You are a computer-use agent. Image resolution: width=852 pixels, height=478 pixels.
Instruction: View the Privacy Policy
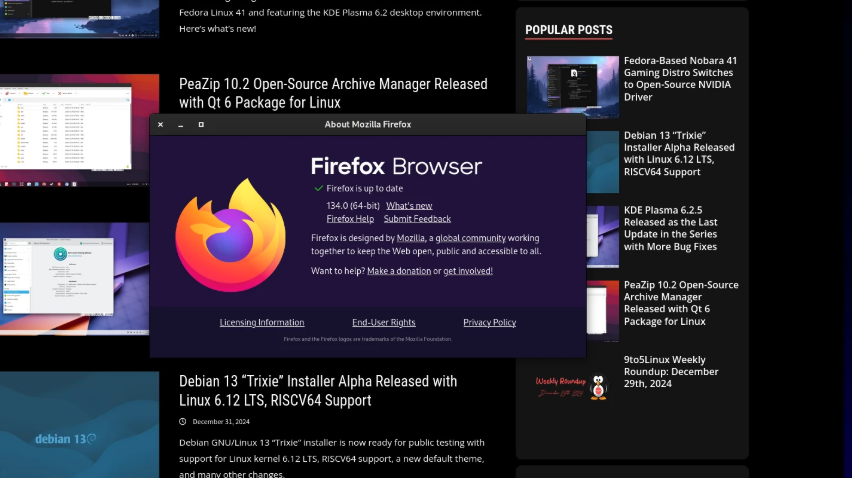[x=489, y=323]
